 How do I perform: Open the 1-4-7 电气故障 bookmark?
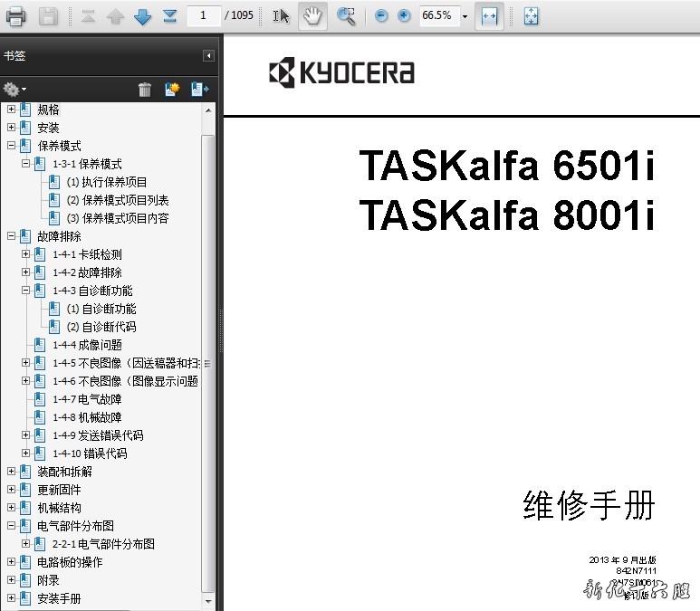point(87,399)
